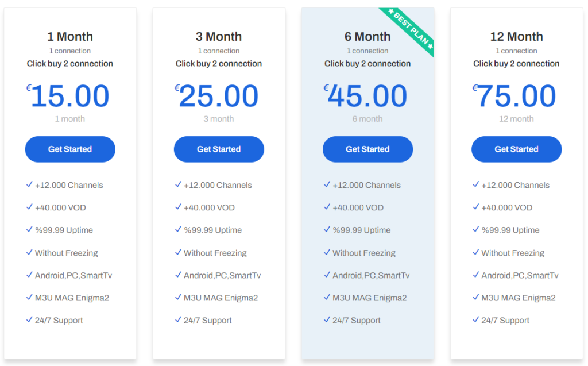The width and height of the screenshot is (588, 366).
Task: Click checkmark by 6 Month %99.99 Uptime
Action: pyautogui.click(x=327, y=229)
